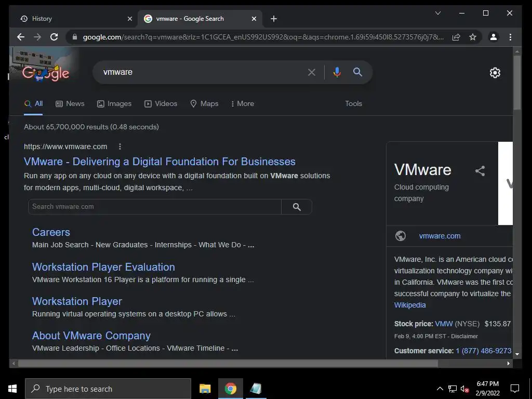Expand the More search categories
532x399 pixels.
(242, 104)
